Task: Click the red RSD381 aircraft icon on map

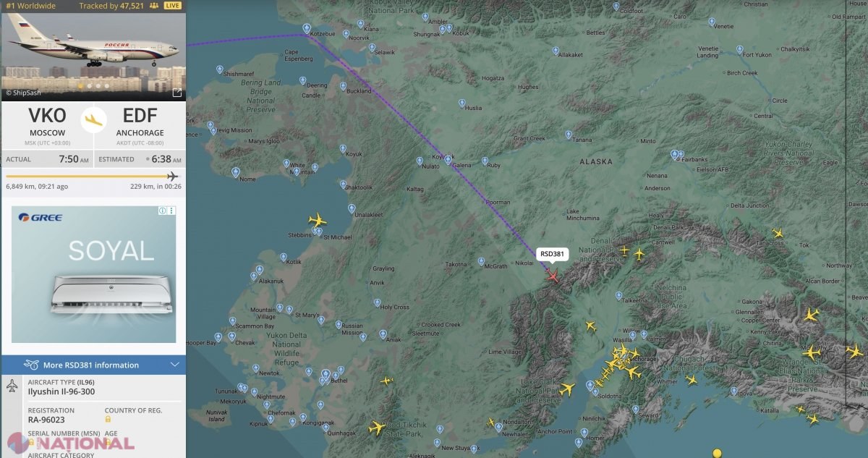Action: point(553,276)
